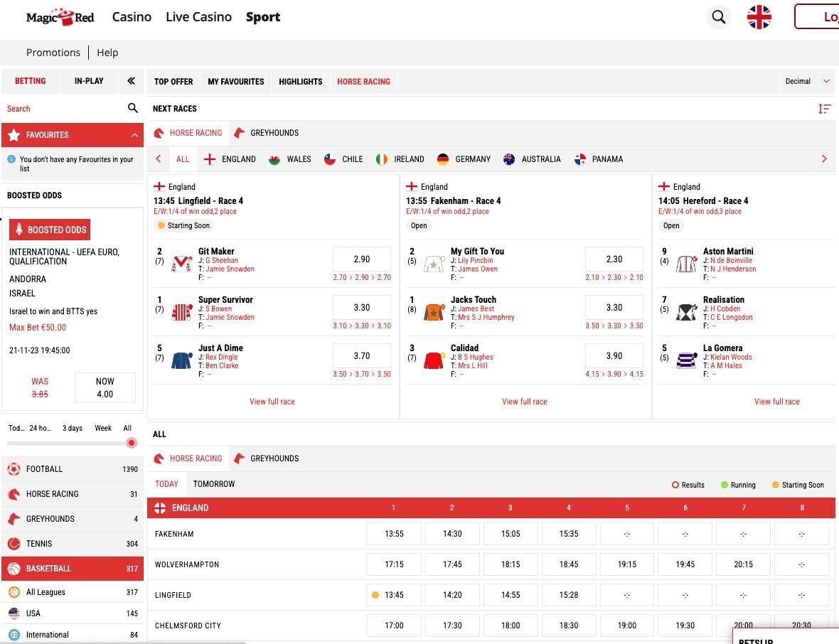Open the Decimal odds format dropdown
The height and width of the screenshot is (644, 839).
[808, 81]
